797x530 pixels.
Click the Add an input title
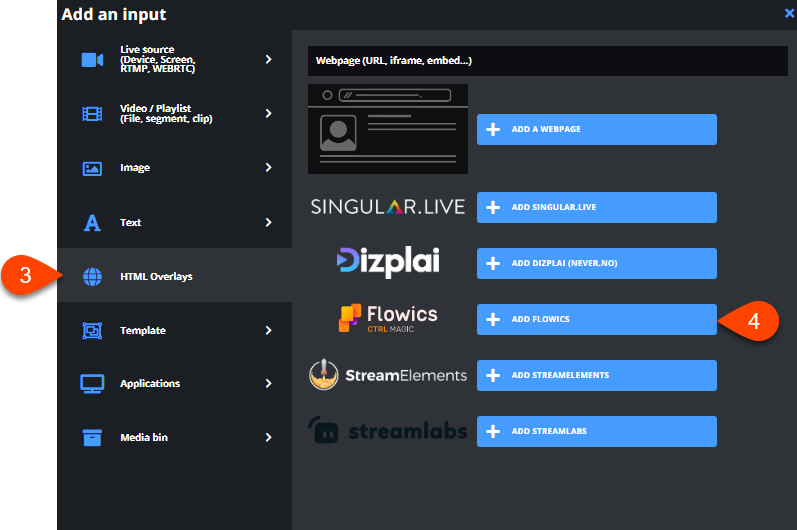coord(114,15)
